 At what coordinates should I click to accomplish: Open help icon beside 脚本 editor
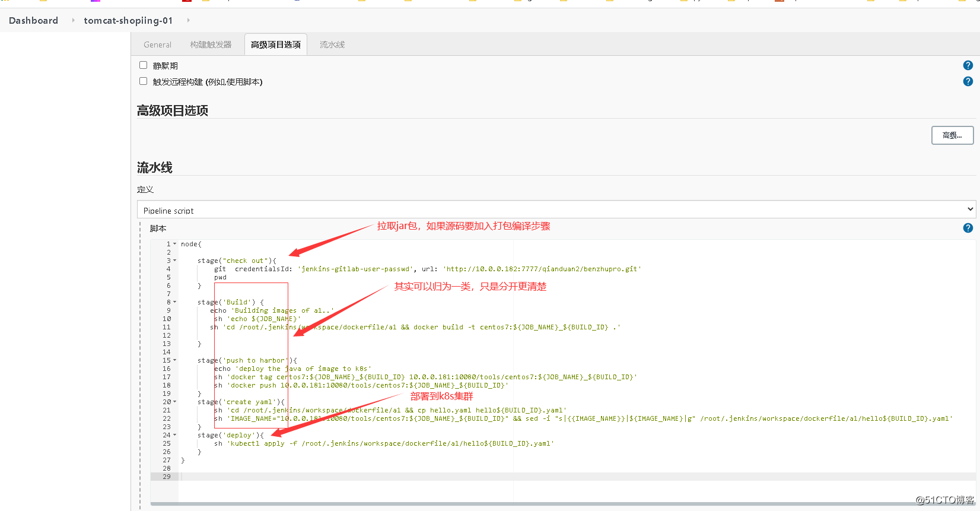tap(968, 228)
